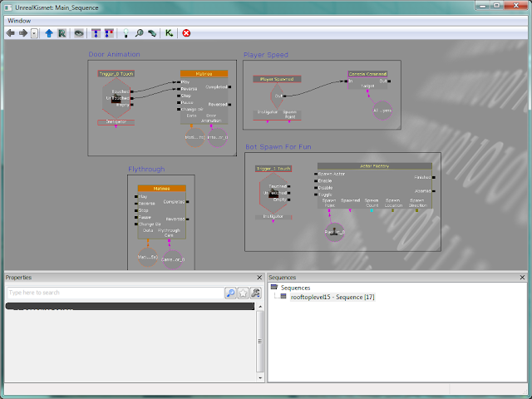
Task: Click the properties search input field
Action: 116,293
